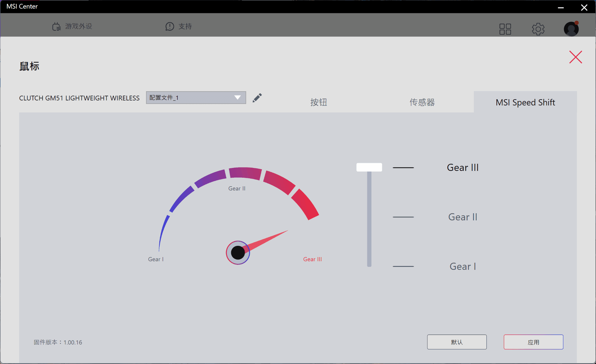
Task: Click the CLUTCH GM51 LIGHTWEIGHT WIRELESS device name
Action: pos(79,98)
